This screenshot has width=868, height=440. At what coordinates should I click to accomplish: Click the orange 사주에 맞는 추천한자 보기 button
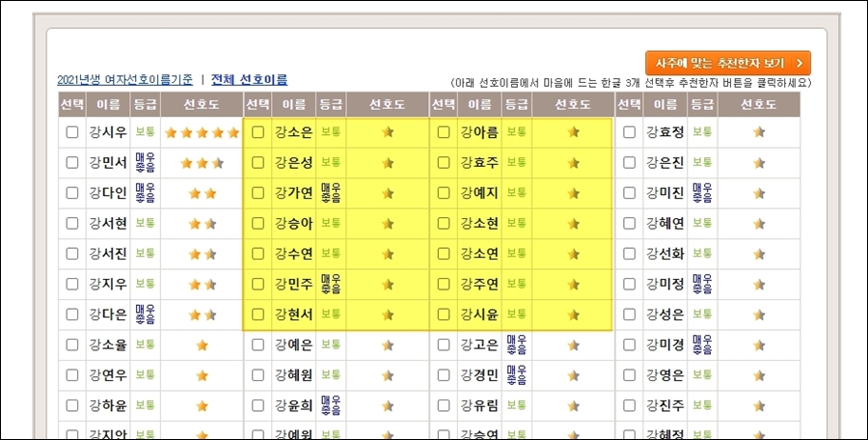728,63
